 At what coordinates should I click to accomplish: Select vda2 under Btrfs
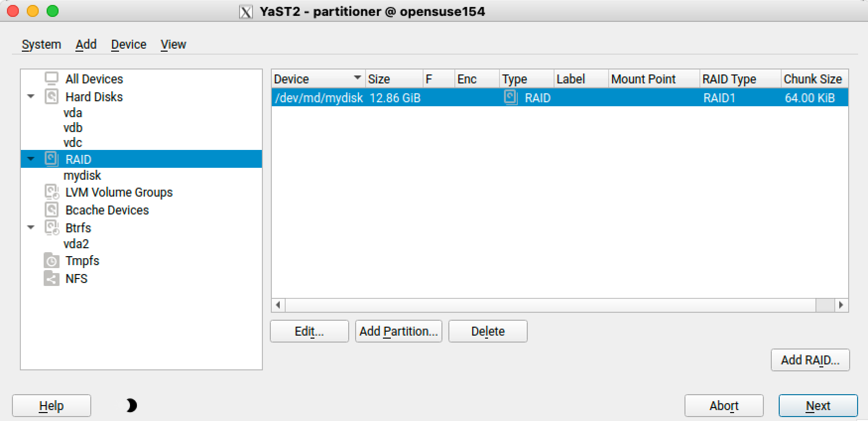coord(76,244)
